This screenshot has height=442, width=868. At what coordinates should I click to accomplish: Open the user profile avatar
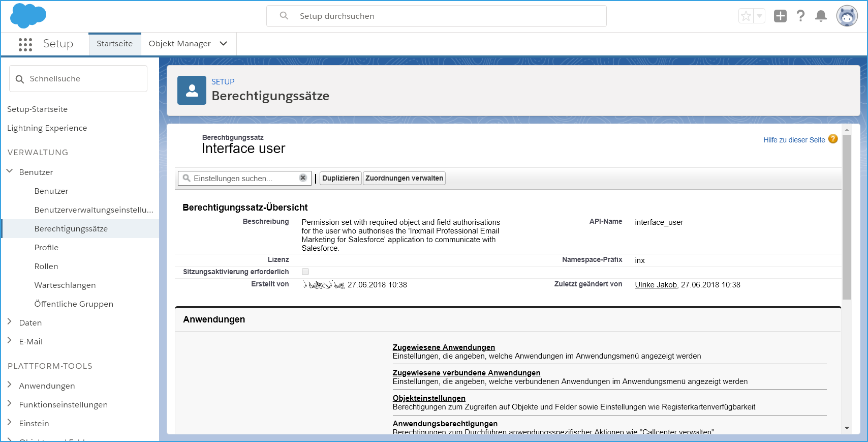[847, 16]
